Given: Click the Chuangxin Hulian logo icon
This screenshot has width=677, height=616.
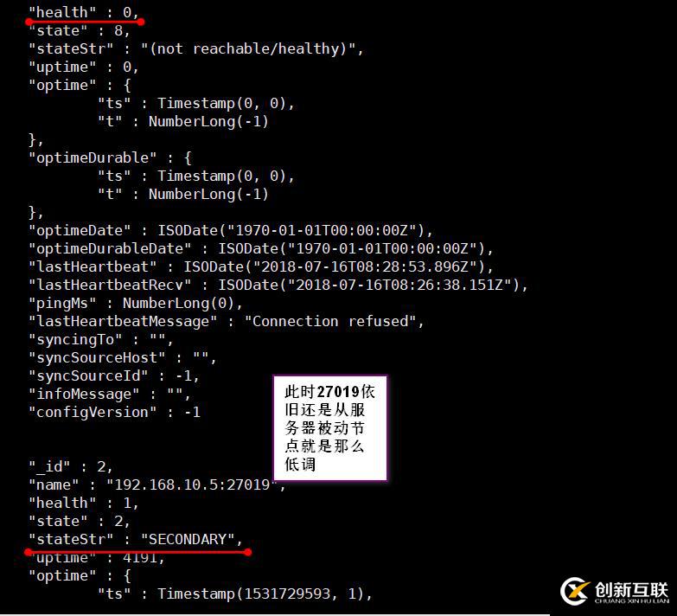Looking at the screenshot, I should point(576,591).
